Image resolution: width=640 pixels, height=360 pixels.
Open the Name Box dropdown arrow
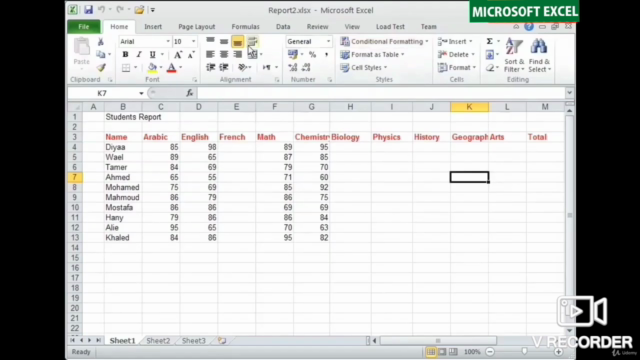(x=141, y=93)
